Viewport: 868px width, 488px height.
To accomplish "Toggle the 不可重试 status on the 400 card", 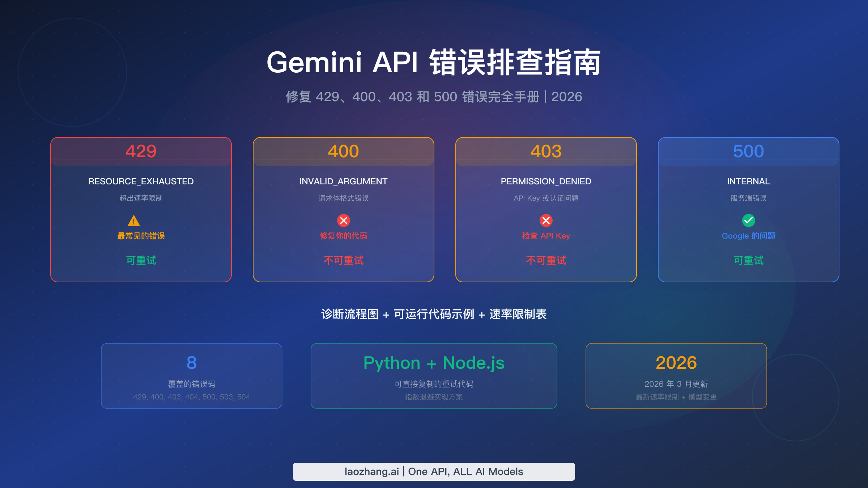I will pyautogui.click(x=344, y=261).
